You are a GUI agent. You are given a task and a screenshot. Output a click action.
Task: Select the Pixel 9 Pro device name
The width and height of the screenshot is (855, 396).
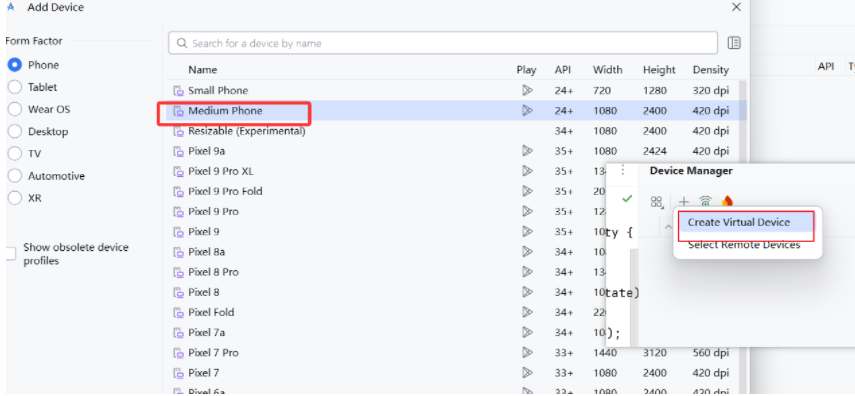click(213, 211)
